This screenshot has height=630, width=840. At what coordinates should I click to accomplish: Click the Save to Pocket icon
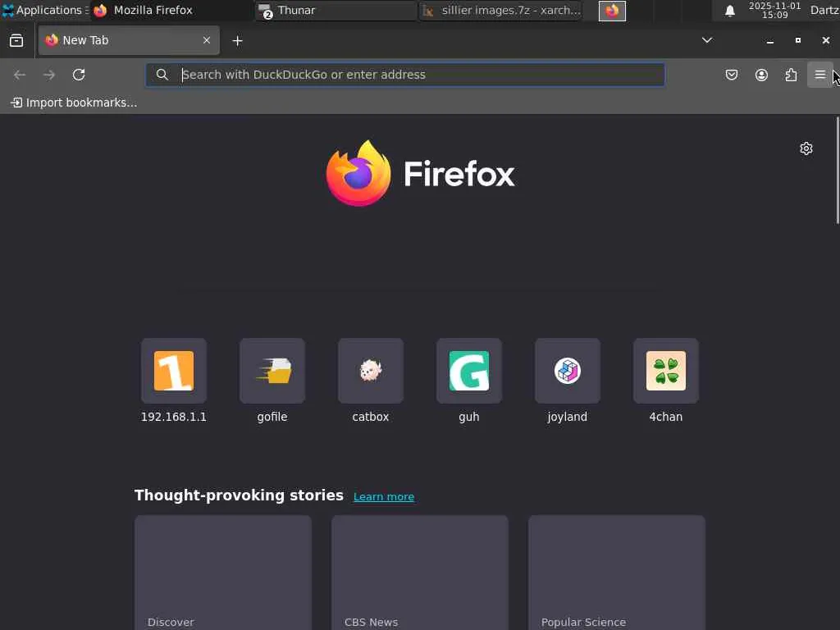tap(731, 75)
